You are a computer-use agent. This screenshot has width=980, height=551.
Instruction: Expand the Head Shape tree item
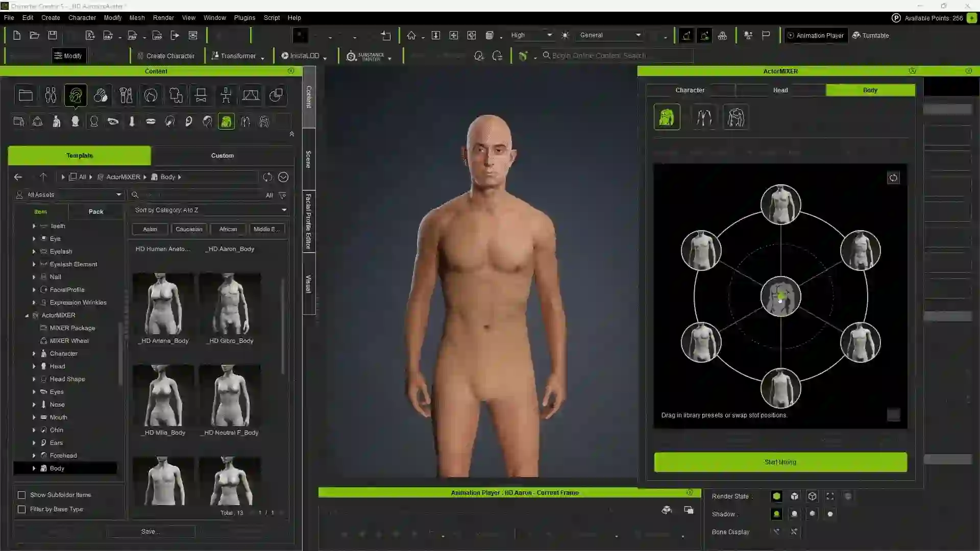[34, 379]
